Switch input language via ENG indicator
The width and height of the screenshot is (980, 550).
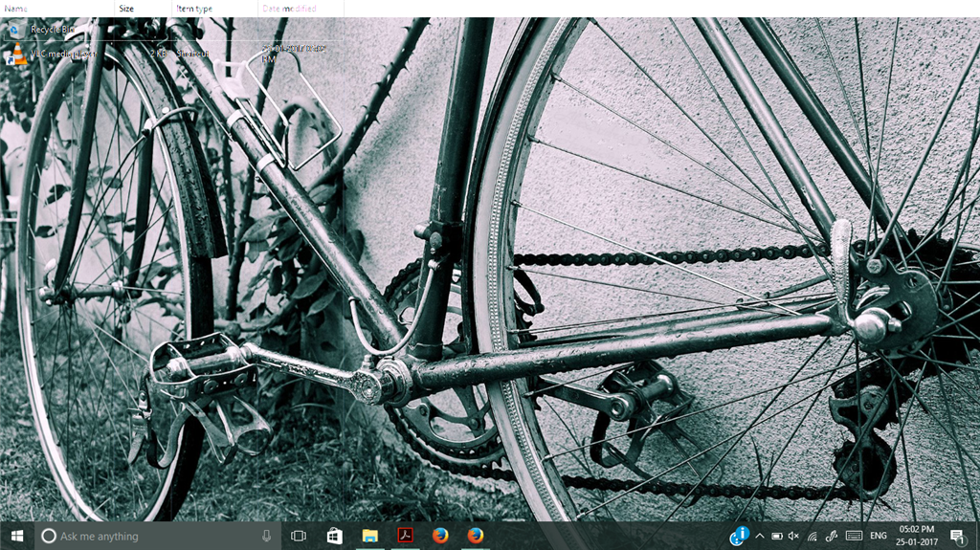click(879, 537)
